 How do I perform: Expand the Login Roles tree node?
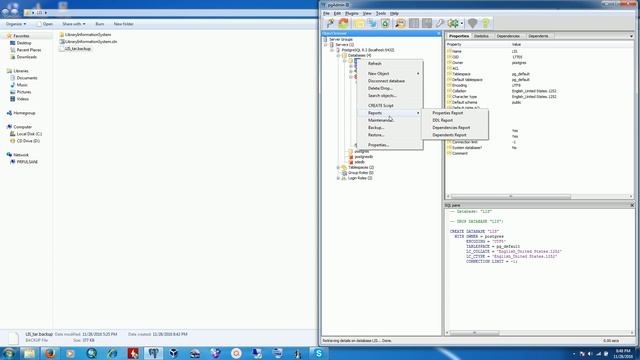coord(338,178)
